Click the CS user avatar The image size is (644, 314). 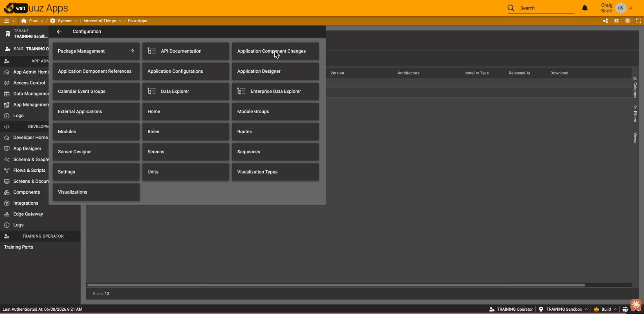[x=621, y=8]
